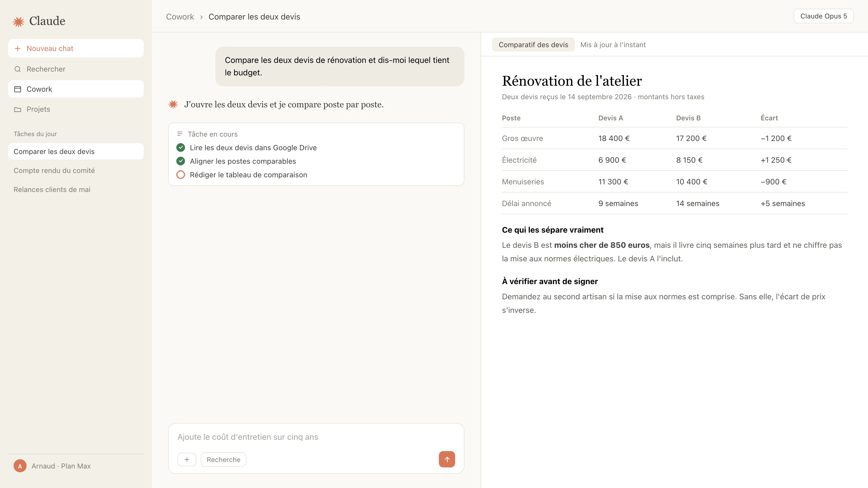The width and height of the screenshot is (868, 488).
Task: Open the task Relances clients de mai
Action: [x=76, y=190]
